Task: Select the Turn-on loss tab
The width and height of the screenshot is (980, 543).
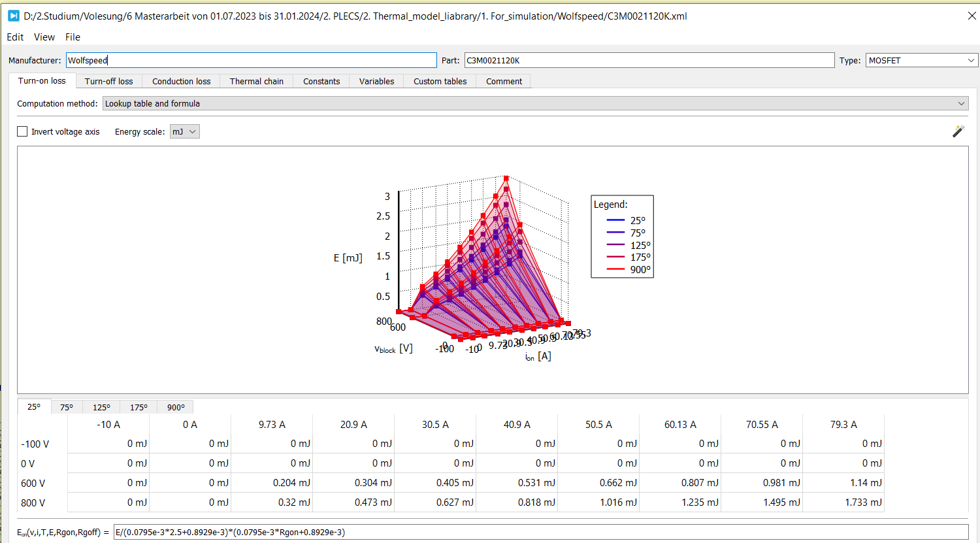Action: tap(42, 81)
